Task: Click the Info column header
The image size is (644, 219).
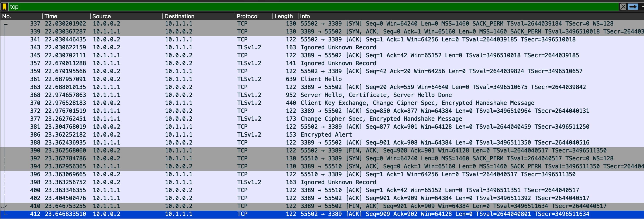Action: tap(305, 16)
